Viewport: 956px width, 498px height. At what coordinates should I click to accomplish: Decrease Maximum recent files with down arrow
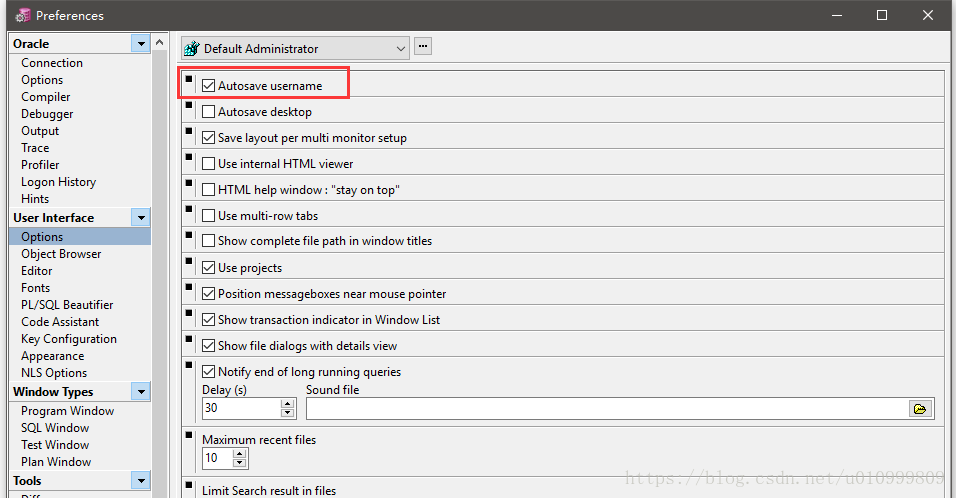click(x=240, y=463)
